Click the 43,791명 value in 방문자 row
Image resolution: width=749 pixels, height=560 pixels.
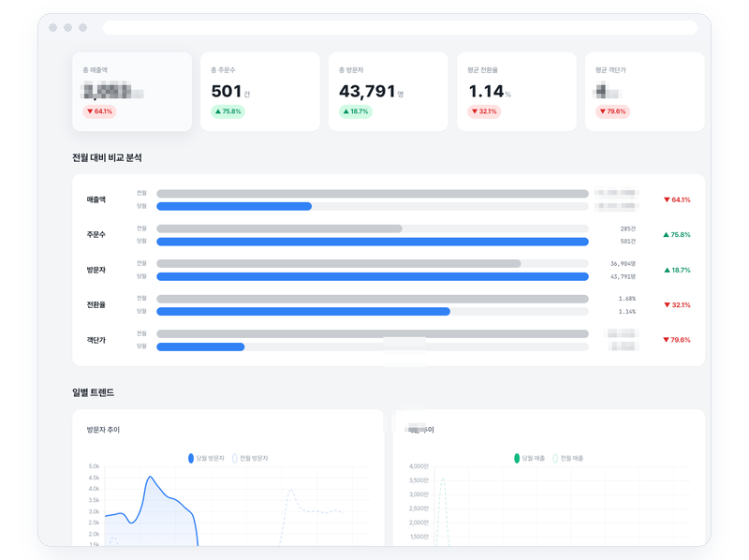pyautogui.click(x=623, y=276)
